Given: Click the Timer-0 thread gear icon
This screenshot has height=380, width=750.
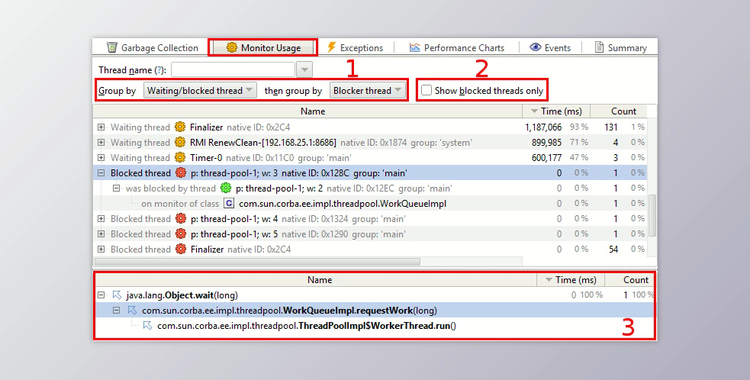Looking at the screenshot, I should (x=180, y=157).
